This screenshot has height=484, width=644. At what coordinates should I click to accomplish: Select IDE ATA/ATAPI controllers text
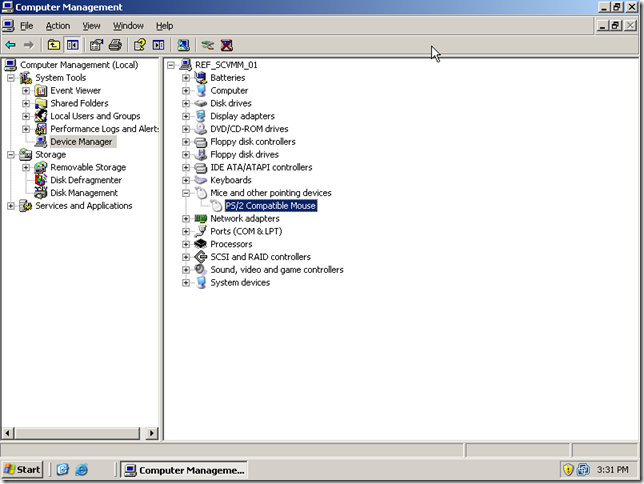point(261,167)
